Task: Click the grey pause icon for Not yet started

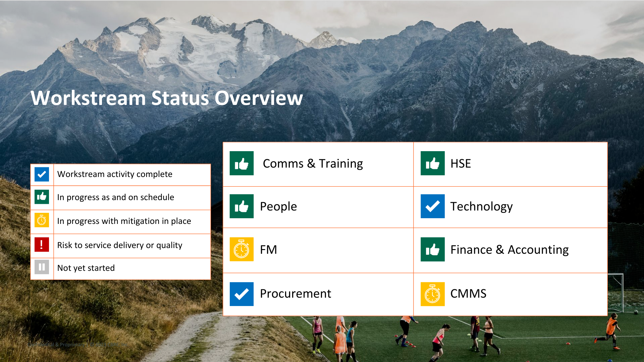Action: pos(42,267)
